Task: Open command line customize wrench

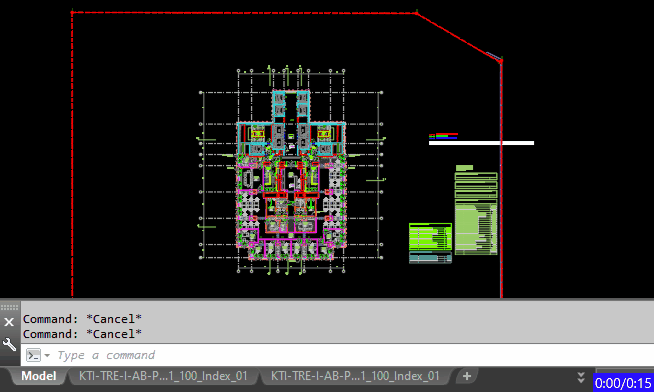Action: tap(9, 344)
